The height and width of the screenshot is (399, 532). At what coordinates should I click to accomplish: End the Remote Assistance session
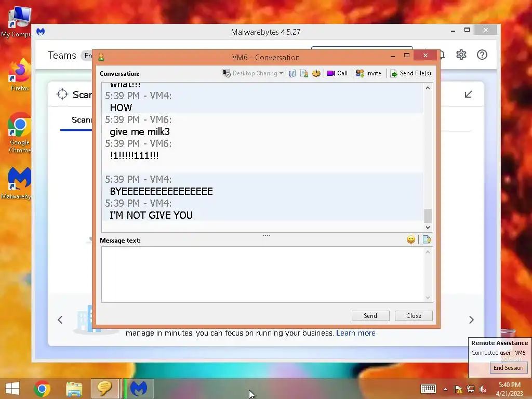coord(508,368)
